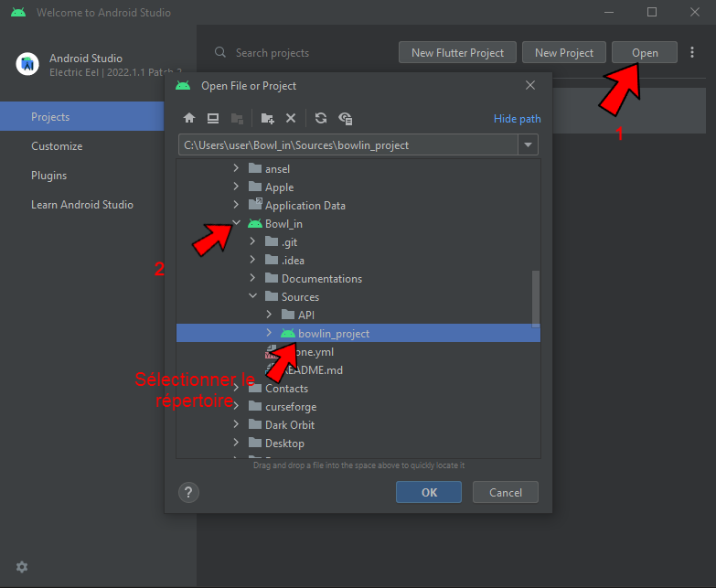Screen dimensions: 716x588
Task: Click the Search projects field
Action: point(273,52)
